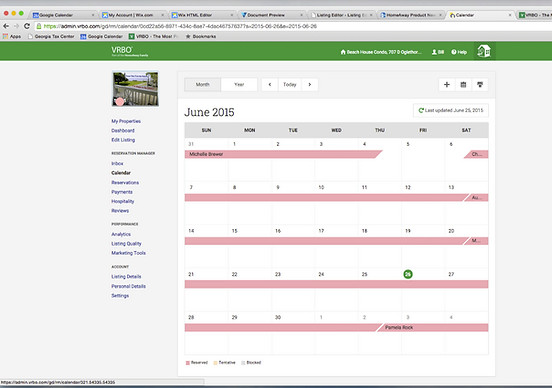
Task: Open the My Account | Wix.com browser tab
Action: pyautogui.click(x=131, y=15)
